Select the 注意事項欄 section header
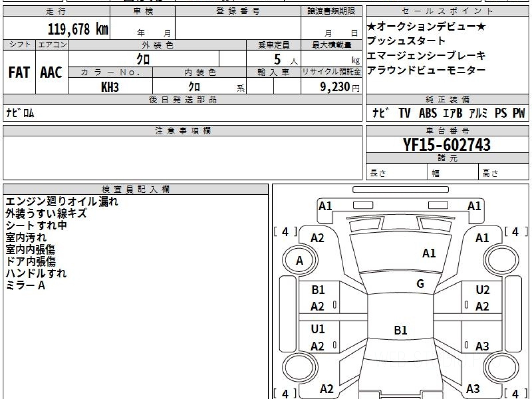This screenshot has height=399, width=532. (182, 131)
